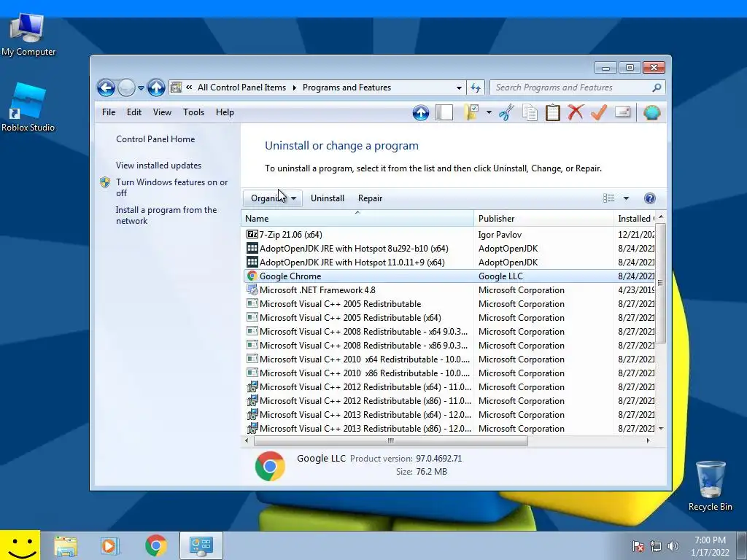Sort list by the Name column header

click(357, 219)
